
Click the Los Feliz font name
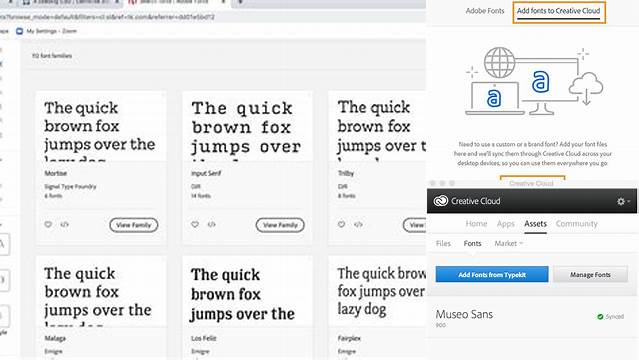[x=203, y=338]
